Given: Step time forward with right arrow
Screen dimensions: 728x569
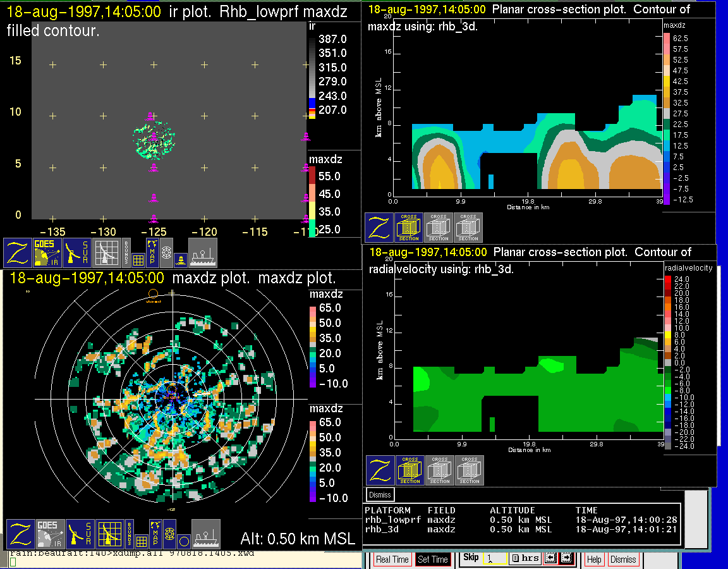Looking at the screenshot, I should 566,558.
